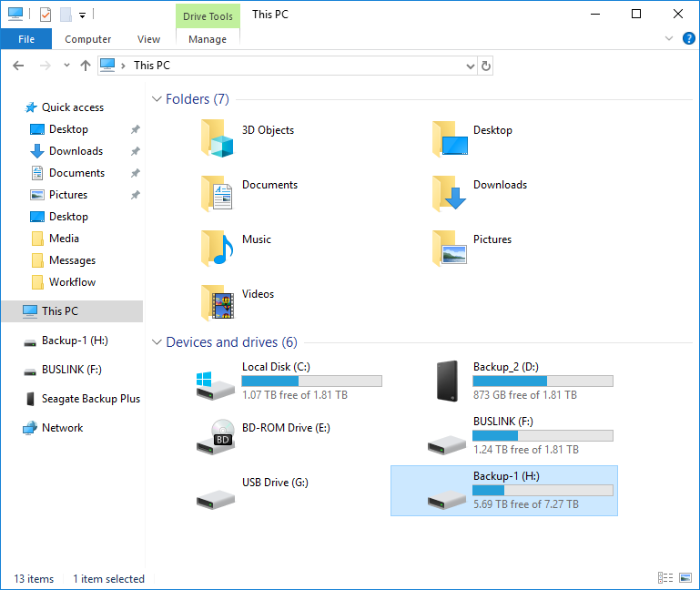This screenshot has height=590, width=700.
Task: Click the Drive Tools contextual tab header
Action: click(208, 16)
